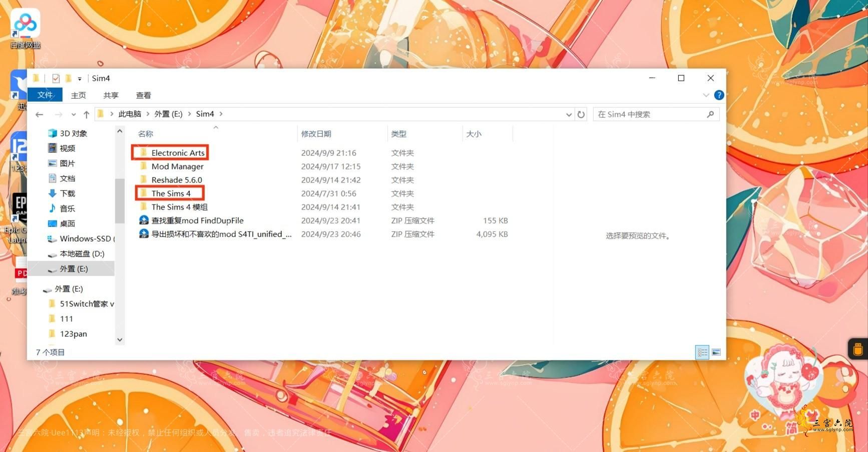868x452 pixels.
Task: Expand chevron after Sim4 in address bar
Action: [x=221, y=114]
